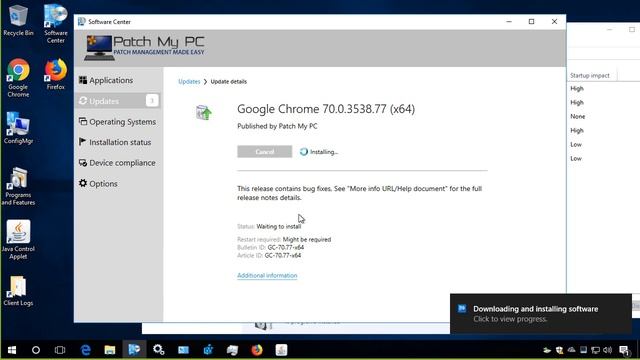Click the updates count badge

click(152, 100)
